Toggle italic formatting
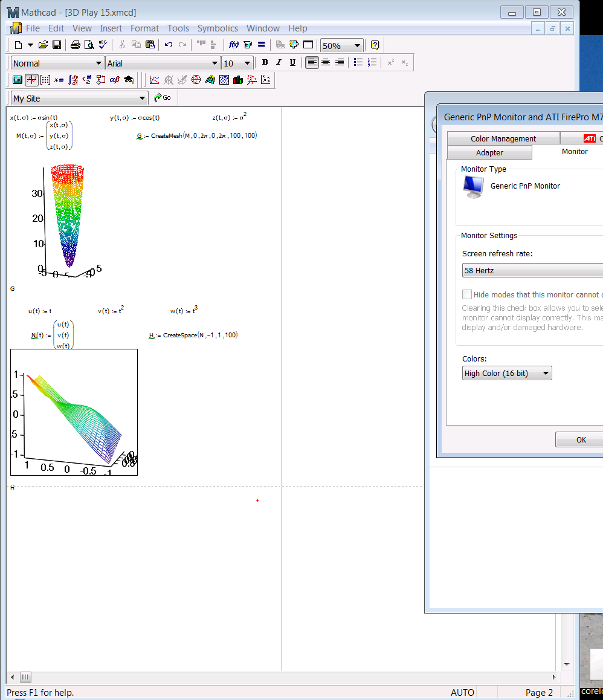Viewport: 603px width, 700px height. 279,62
